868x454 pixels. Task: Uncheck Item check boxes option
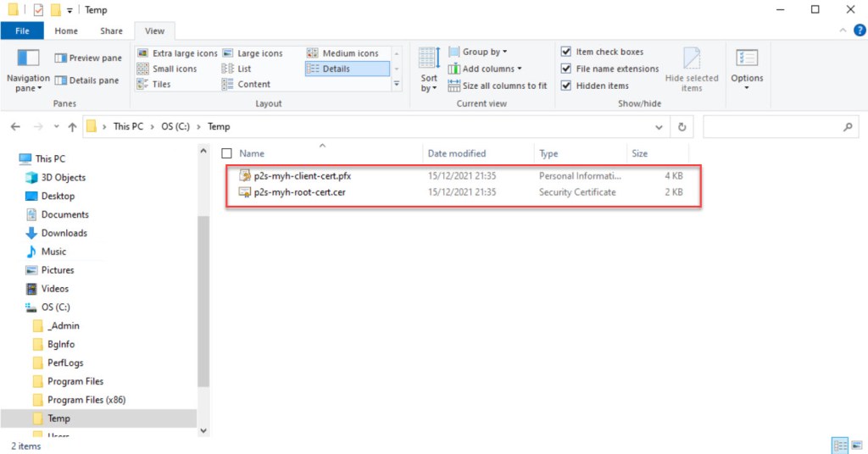(566, 53)
